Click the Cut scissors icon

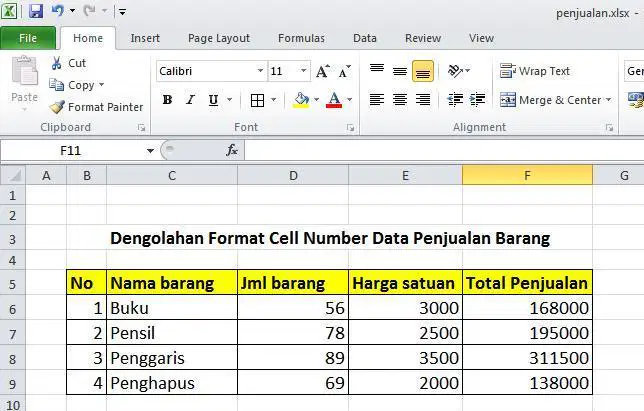click(56, 63)
